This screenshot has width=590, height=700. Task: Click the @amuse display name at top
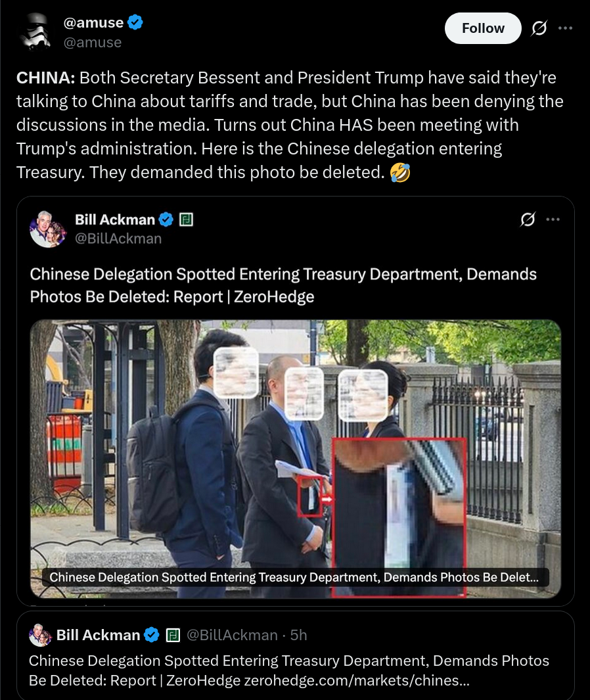(93, 22)
